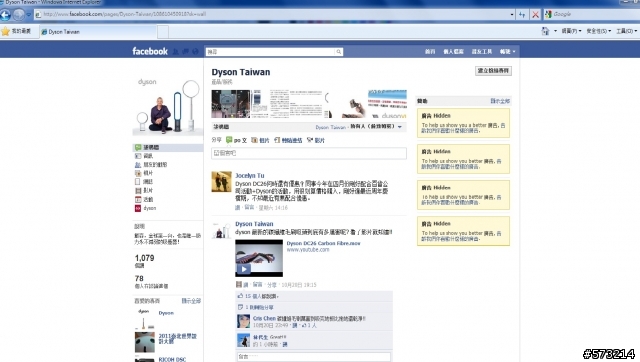640x362 pixels.
Task: Click 'show all' link in sponsored section header
Action: [500, 101]
